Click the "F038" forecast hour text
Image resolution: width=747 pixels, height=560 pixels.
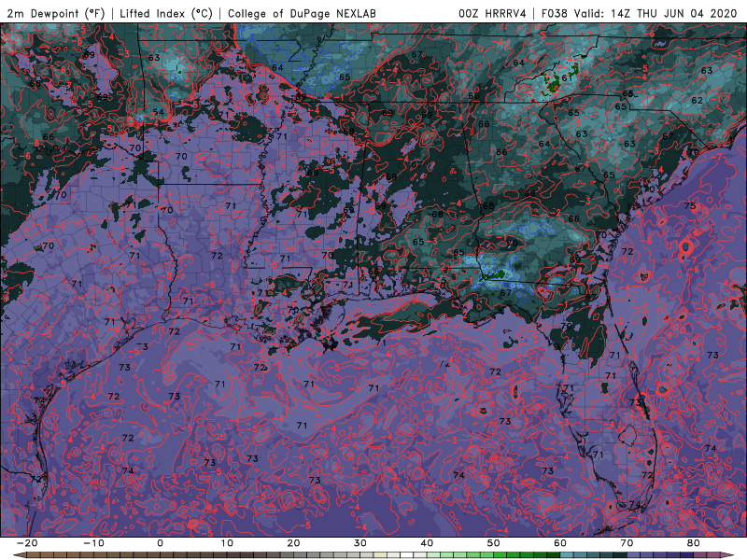554,13
